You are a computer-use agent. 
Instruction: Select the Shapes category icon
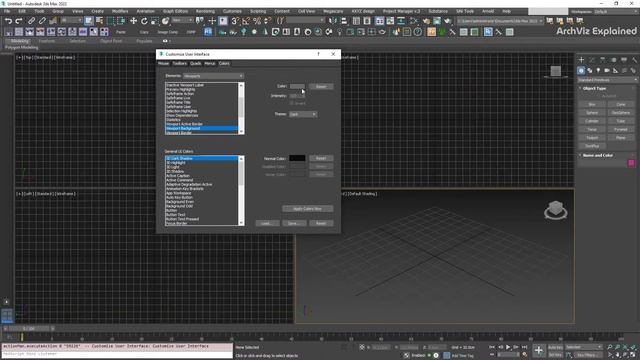click(589, 70)
